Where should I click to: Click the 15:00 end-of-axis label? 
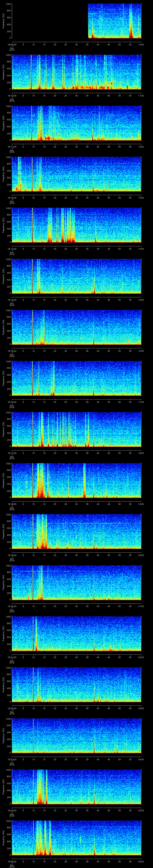pos(141,300)
